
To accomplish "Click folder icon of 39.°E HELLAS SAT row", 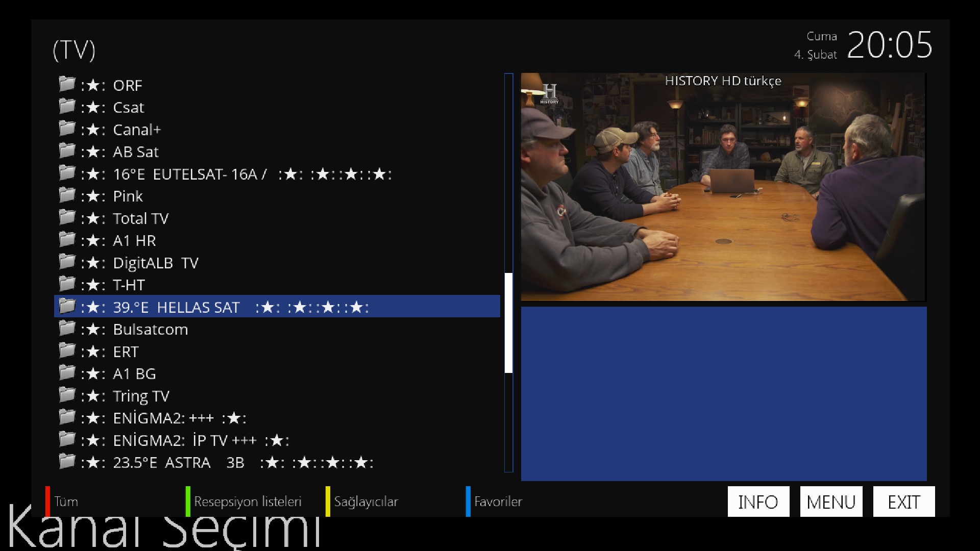I will click(67, 306).
